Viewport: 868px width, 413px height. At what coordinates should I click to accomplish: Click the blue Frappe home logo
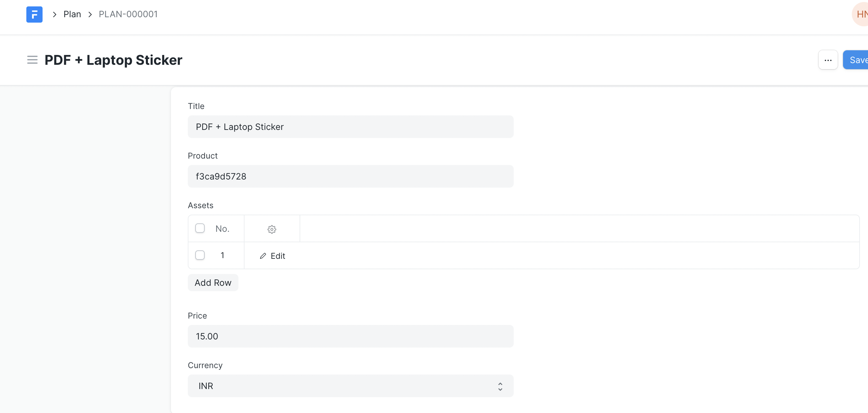pyautogui.click(x=34, y=15)
